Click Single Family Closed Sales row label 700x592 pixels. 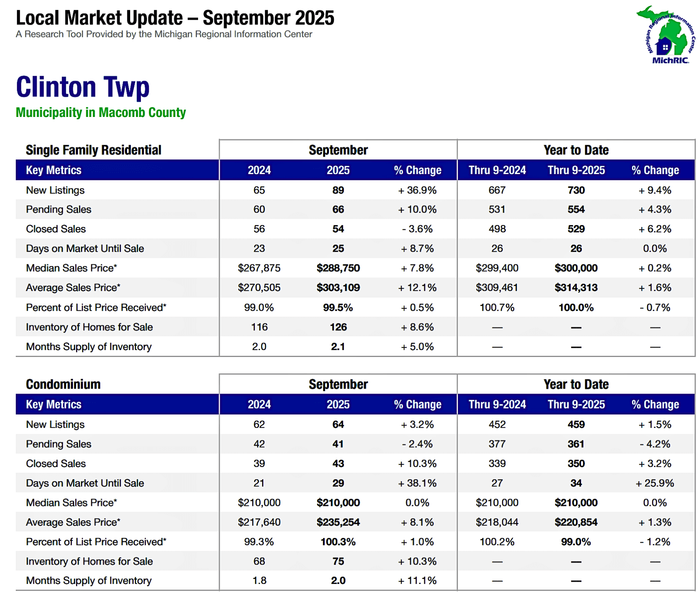(56, 229)
